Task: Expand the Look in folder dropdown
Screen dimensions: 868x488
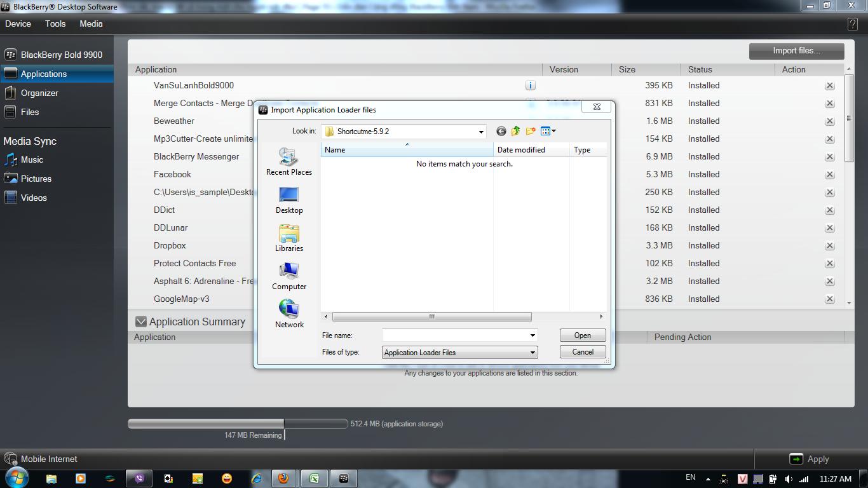Action: point(481,132)
